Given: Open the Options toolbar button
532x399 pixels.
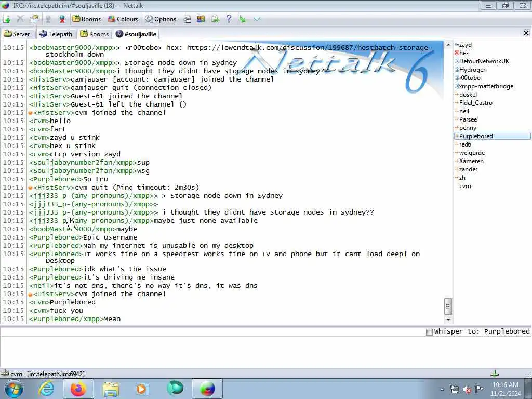Looking at the screenshot, I should [161, 19].
